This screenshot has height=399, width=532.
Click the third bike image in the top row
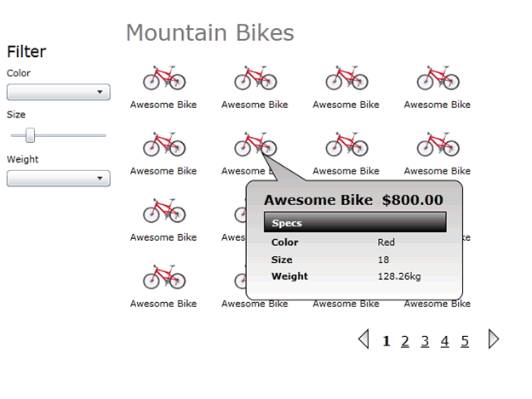tap(346, 78)
